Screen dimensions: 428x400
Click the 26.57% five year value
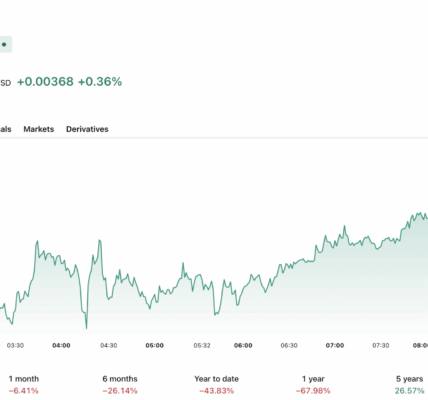click(409, 390)
